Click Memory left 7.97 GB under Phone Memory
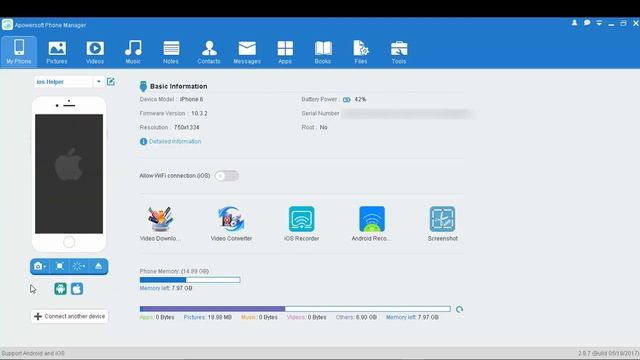The height and width of the screenshot is (360, 640). [166, 288]
